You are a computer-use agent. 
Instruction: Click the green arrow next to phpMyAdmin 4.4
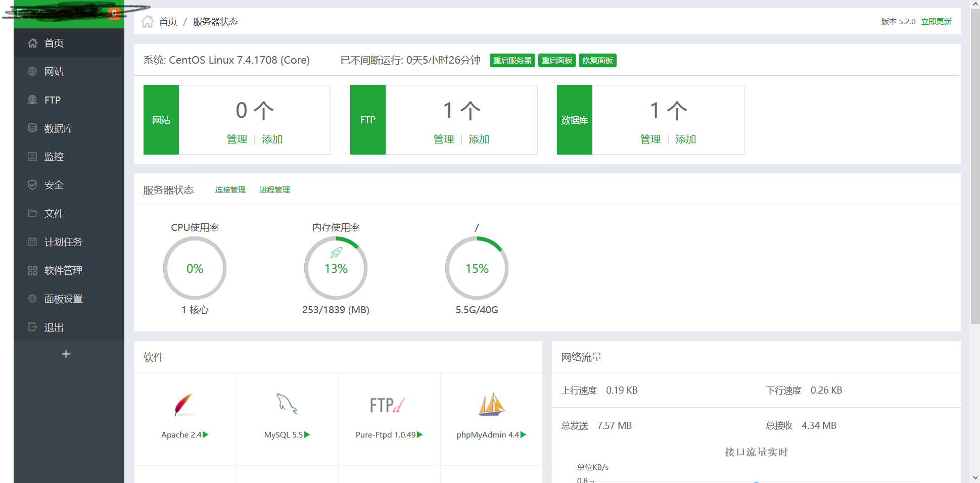point(523,434)
